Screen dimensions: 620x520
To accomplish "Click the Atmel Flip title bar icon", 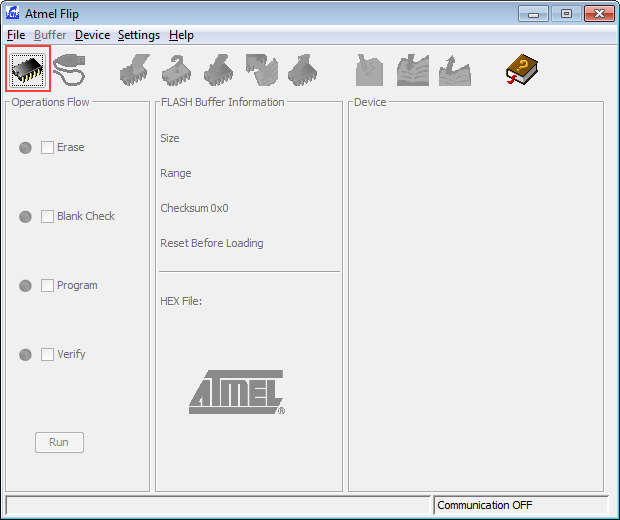I will pyautogui.click(x=13, y=13).
